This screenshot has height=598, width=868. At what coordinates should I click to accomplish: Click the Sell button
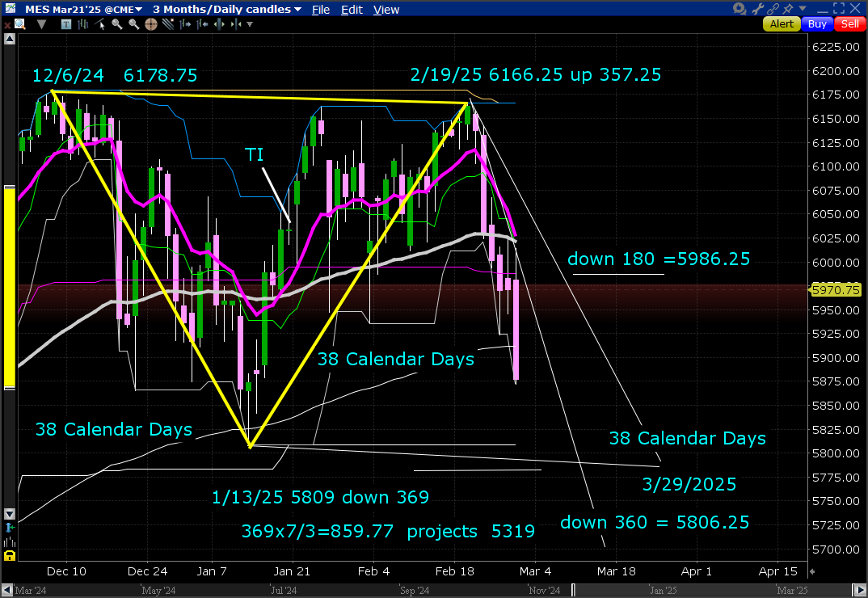pyautogui.click(x=849, y=23)
